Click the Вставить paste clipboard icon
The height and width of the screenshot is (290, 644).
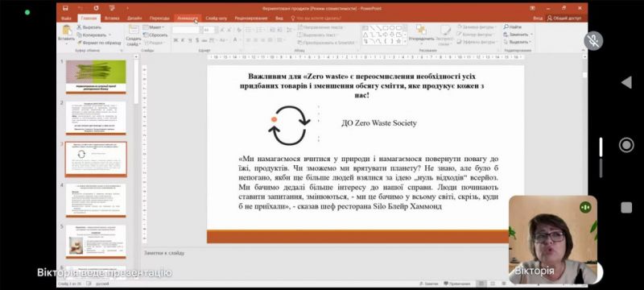click(66, 30)
